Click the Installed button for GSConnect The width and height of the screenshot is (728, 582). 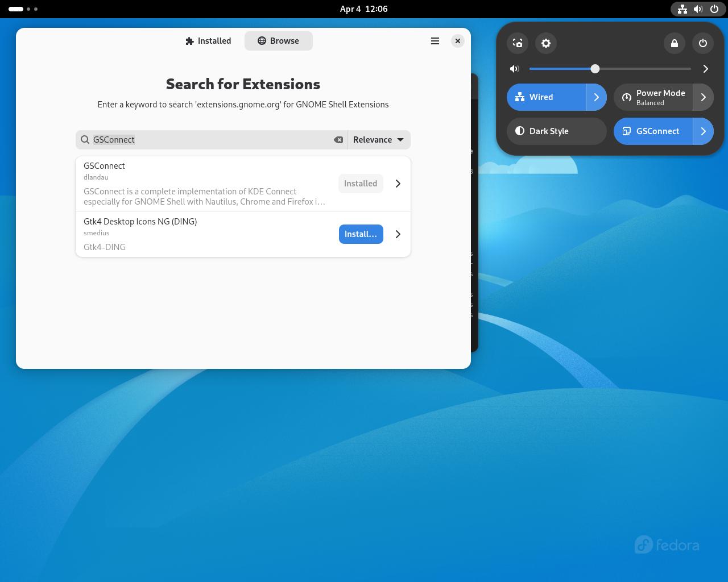361,184
